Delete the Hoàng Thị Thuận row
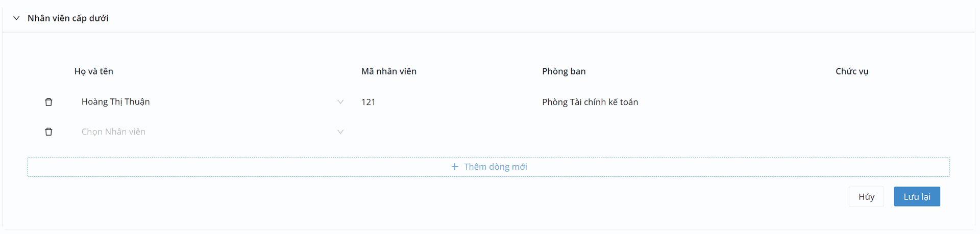Viewport: 980px width, 234px height. coord(48,102)
